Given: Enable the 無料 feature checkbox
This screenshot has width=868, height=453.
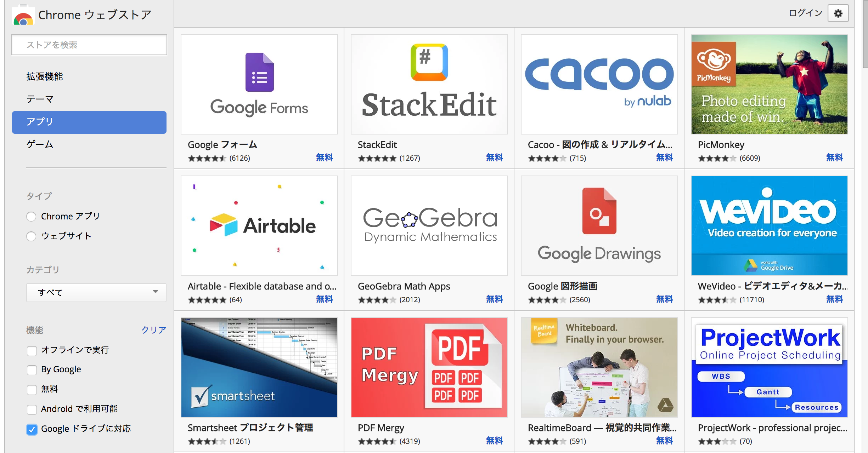Looking at the screenshot, I should pyautogui.click(x=32, y=389).
